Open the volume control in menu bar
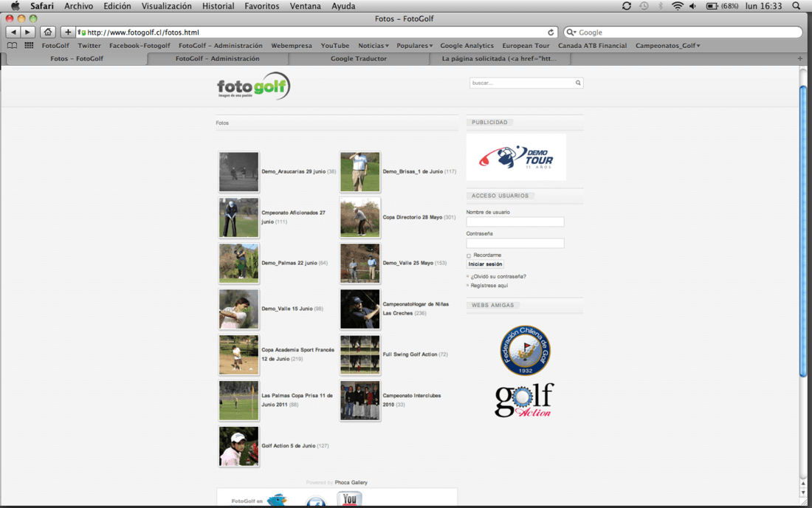This screenshot has width=812, height=508. [x=693, y=6]
